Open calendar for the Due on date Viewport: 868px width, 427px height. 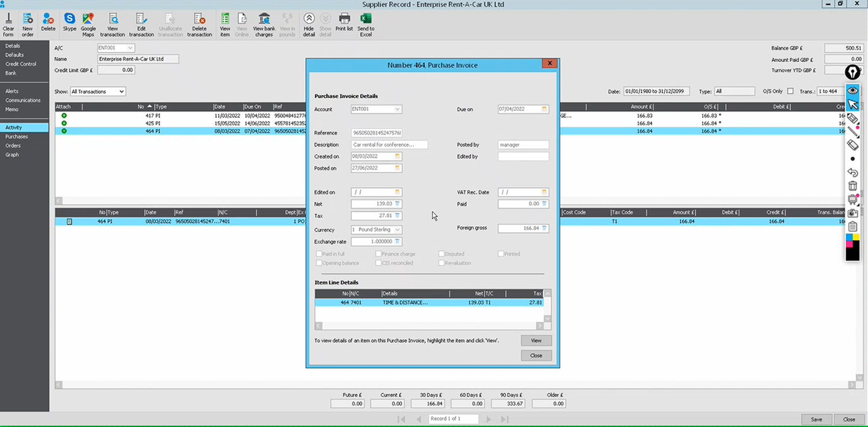(544, 109)
